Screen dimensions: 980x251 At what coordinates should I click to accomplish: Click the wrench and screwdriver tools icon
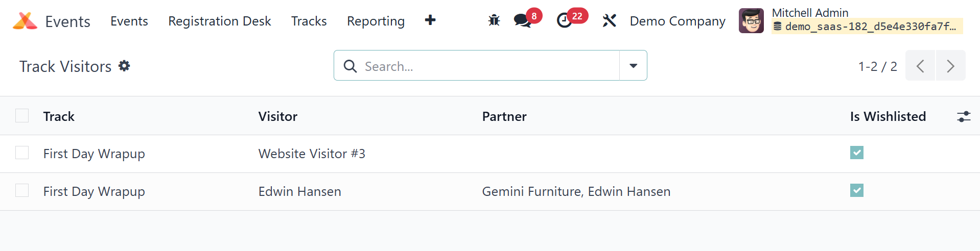[x=609, y=21]
